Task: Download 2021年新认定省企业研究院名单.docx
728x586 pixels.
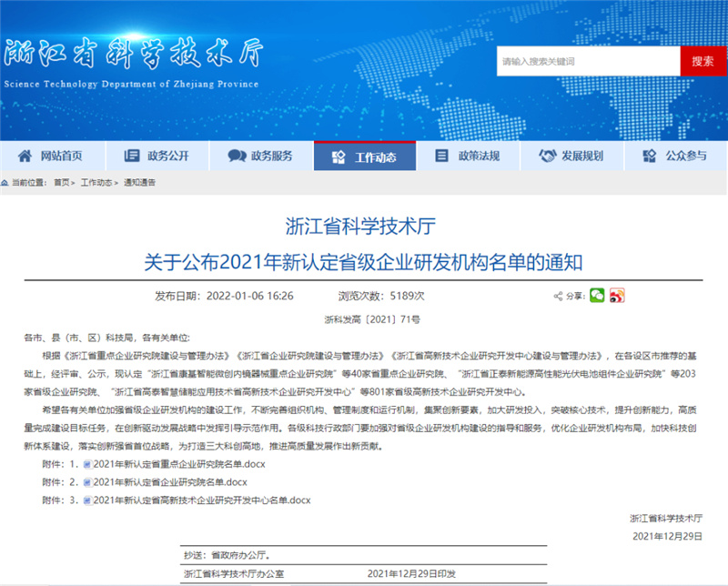Action: tap(171, 482)
